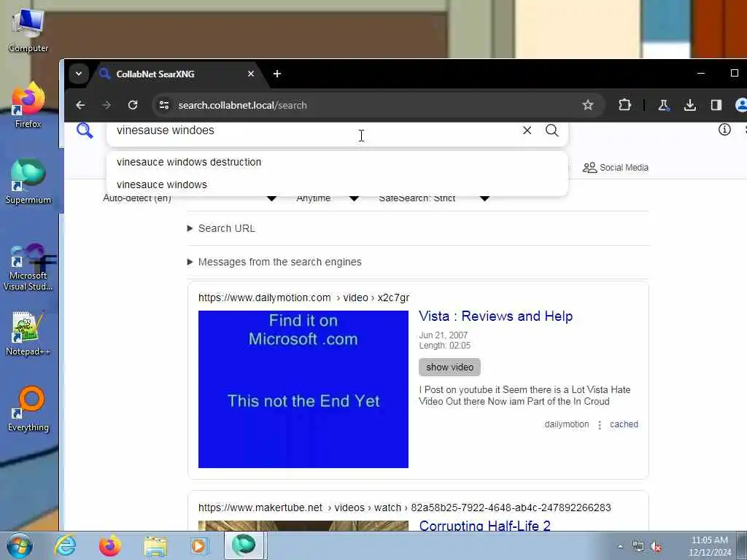Screen dimensions: 747x560
Task: Bookmark this page with the star icon
Action: [x=588, y=105]
